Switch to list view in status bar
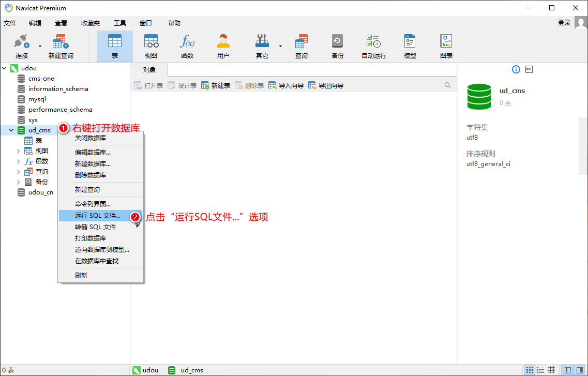The image size is (588, 376). click(x=540, y=370)
